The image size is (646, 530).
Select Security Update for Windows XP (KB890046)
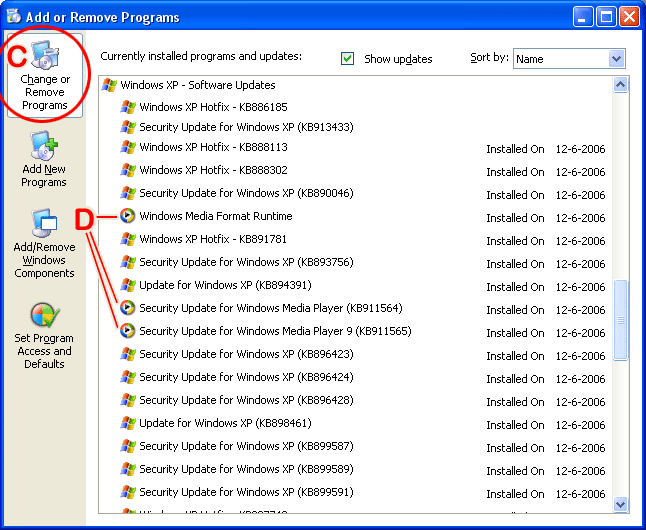[x=246, y=193]
